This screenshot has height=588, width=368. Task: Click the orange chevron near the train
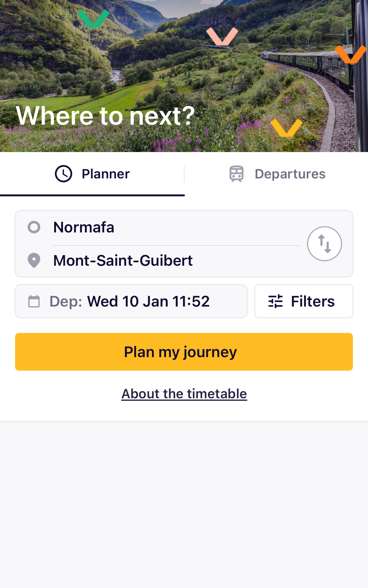pyautogui.click(x=350, y=54)
